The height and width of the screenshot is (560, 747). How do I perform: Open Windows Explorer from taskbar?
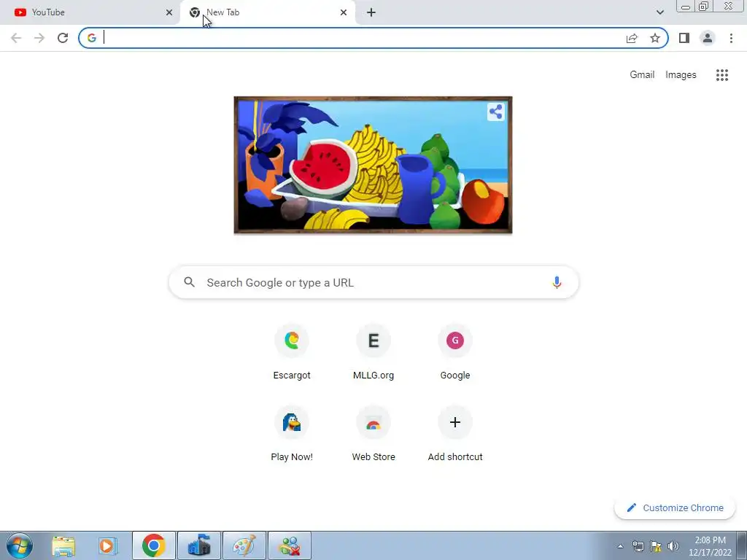[x=63, y=545]
